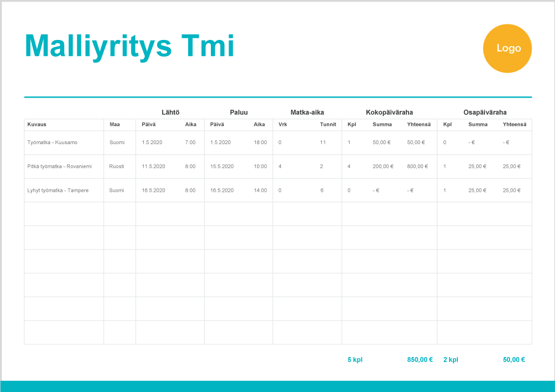Click the 850,00 € grand total

[x=420, y=359]
